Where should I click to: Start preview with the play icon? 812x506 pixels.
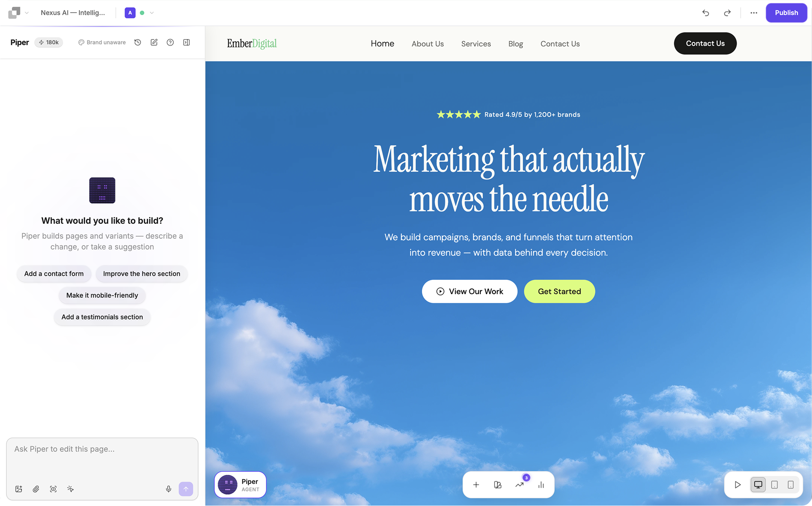click(x=737, y=485)
